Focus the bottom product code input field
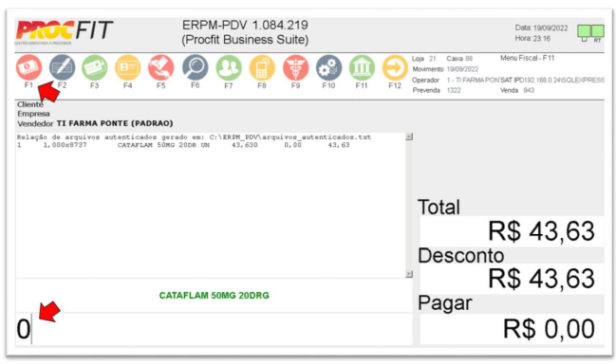The image size is (616, 364). click(x=215, y=329)
